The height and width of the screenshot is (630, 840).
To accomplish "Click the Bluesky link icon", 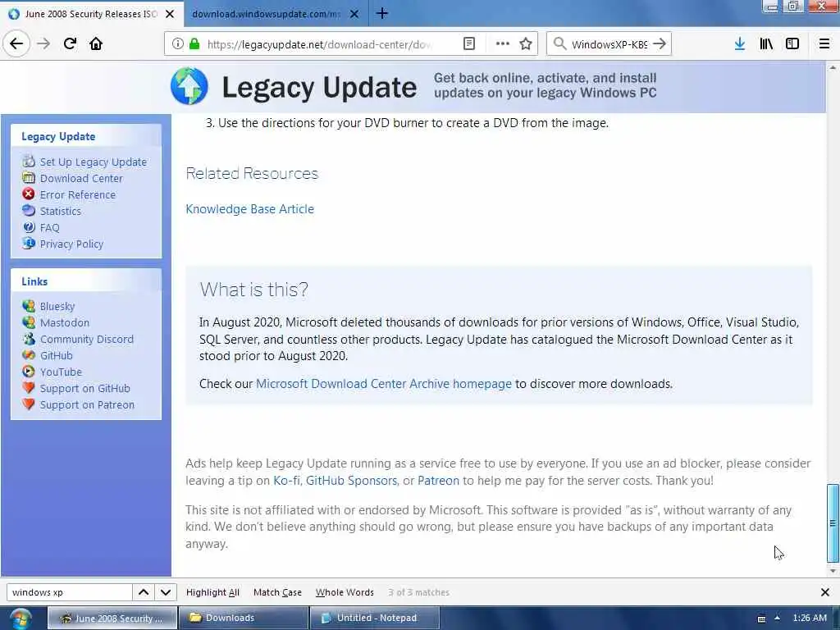I will [29, 306].
